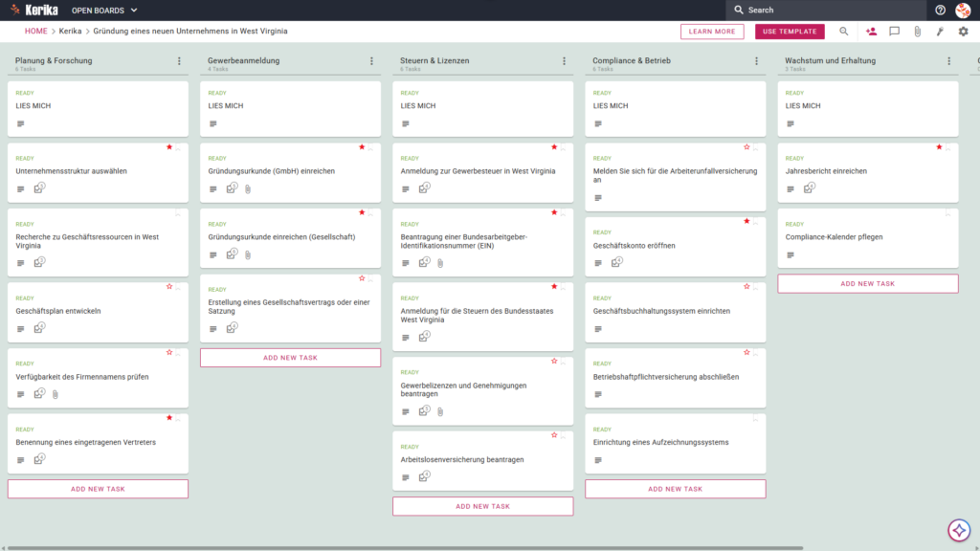Click board title breadcrumb Gründung eines neuen Unternehmens

tap(190, 32)
